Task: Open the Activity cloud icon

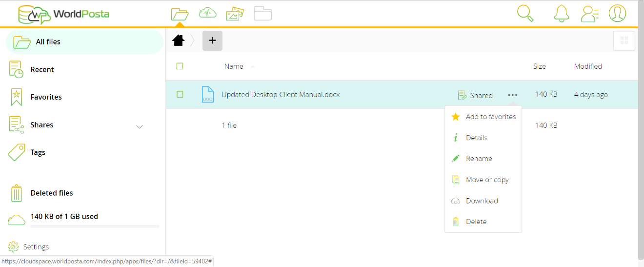Action: point(208,13)
